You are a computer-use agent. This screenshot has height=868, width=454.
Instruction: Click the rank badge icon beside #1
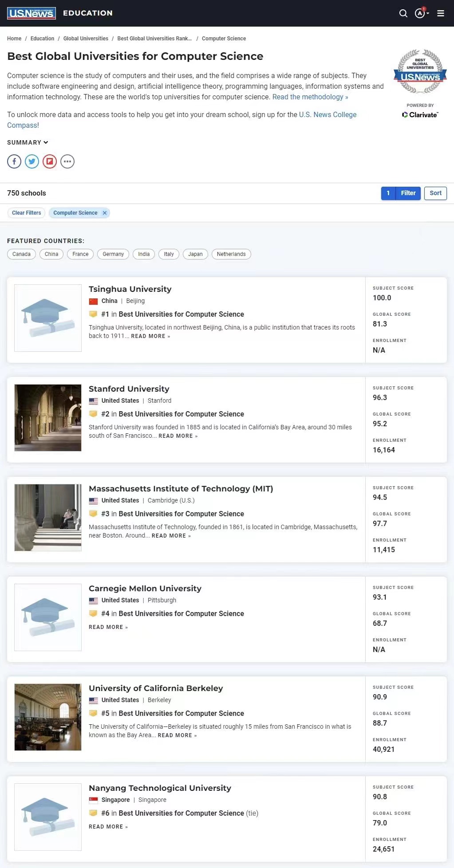(93, 314)
